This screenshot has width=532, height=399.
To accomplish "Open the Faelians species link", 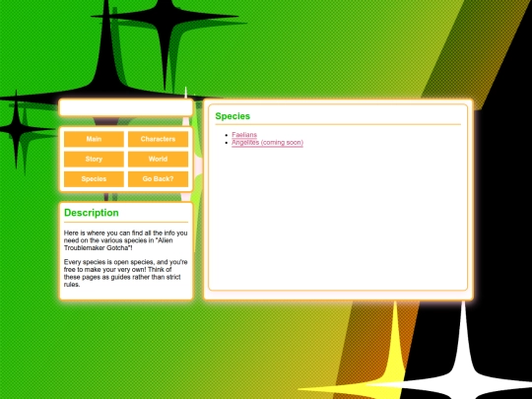I will click(244, 135).
